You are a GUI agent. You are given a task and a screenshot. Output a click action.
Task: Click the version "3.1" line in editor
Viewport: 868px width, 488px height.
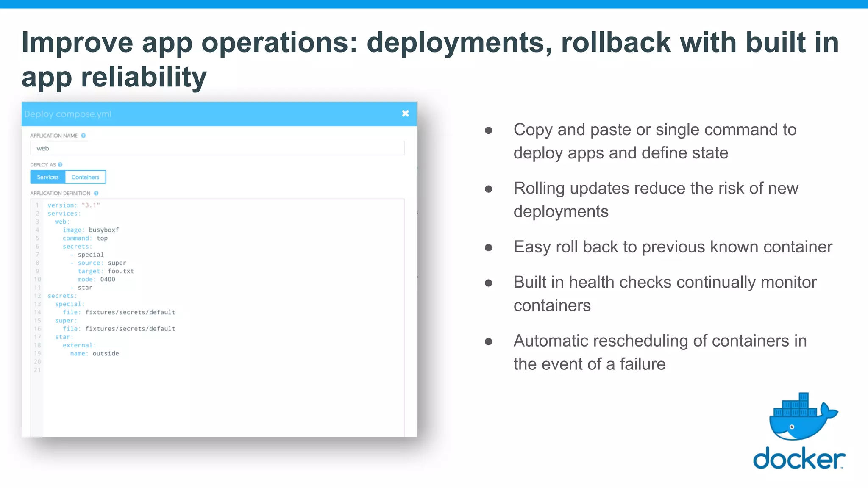click(x=74, y=205)
